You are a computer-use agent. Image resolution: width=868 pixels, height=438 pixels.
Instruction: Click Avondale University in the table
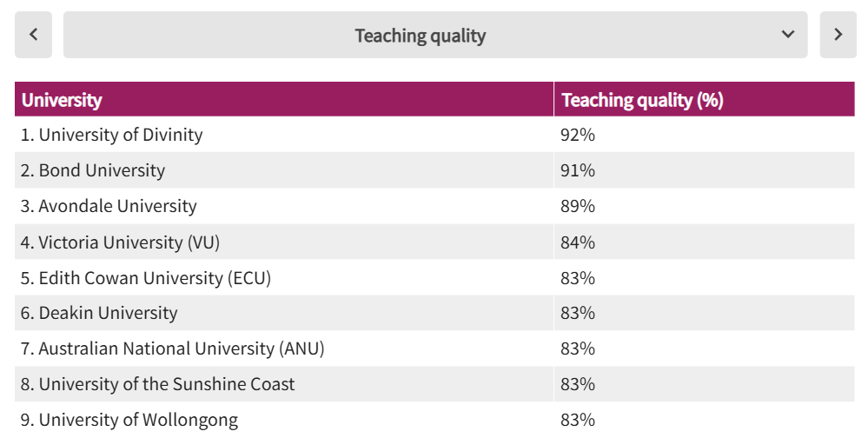click(x=109, y=206)
